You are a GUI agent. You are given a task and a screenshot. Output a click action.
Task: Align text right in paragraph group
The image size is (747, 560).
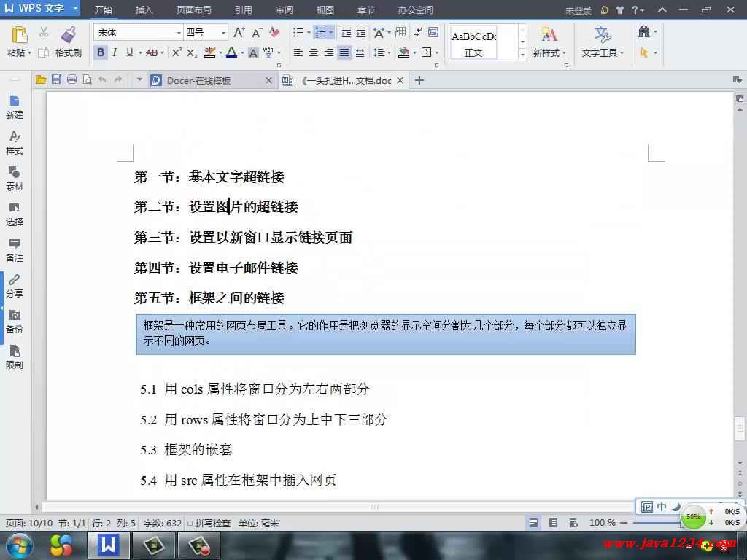click(x=329, y=52)
